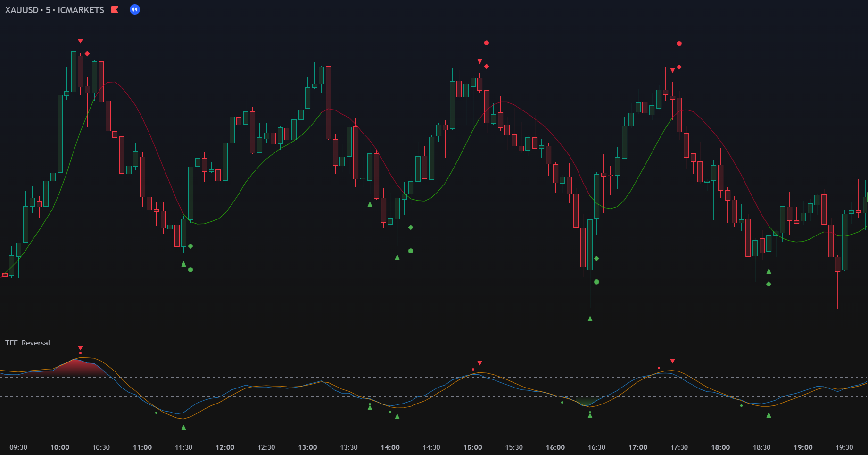Click the green circle below the 11:30 low
This screenshot has width=868, height=455.
click(x=190, y=270)
